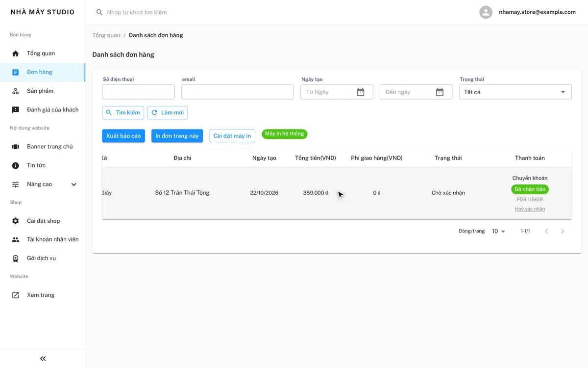Click the Sản phẩm category icon
Screen dimensions: 588x368
pyautogui.click(x=16, y=91)
